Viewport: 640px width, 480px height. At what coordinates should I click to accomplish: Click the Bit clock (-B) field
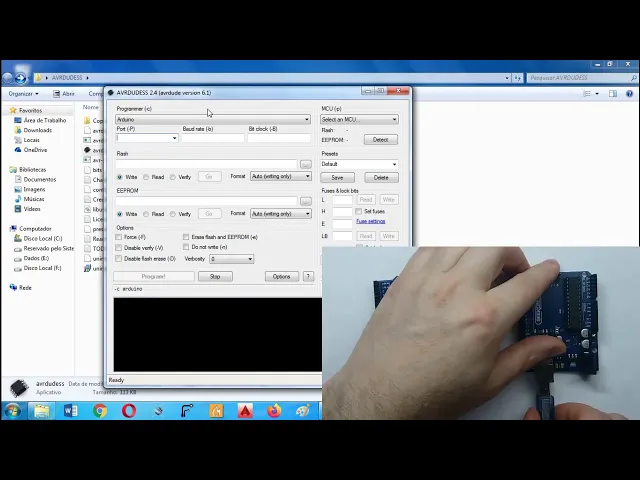click(x=279, y=138)
